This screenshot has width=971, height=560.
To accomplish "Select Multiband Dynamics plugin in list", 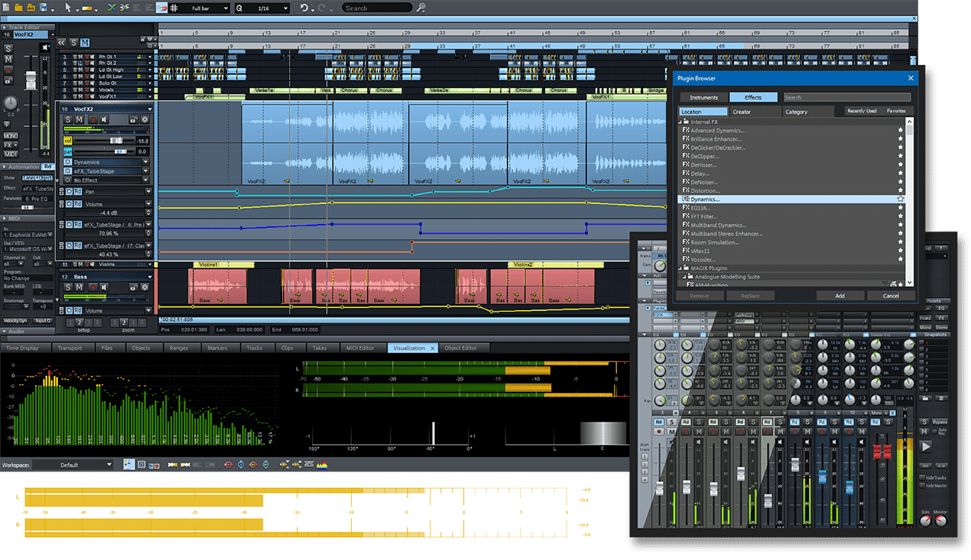I will (x=717, y=225).
